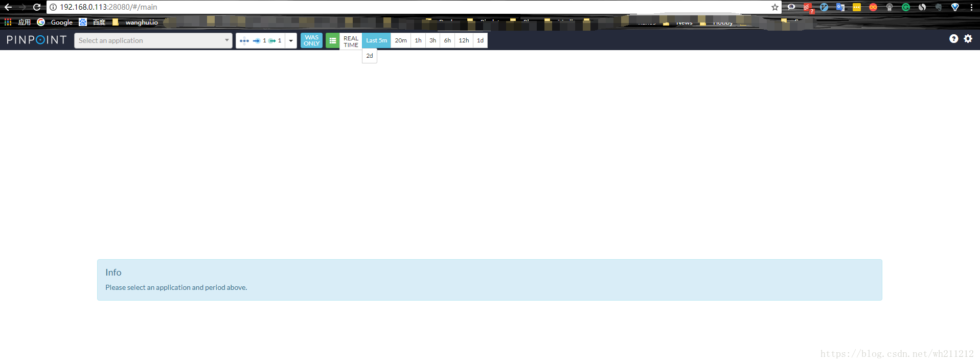Open the wanghui.io bookmark folder
The width and height of the screenshot is (980, 364).
(135, 22)
